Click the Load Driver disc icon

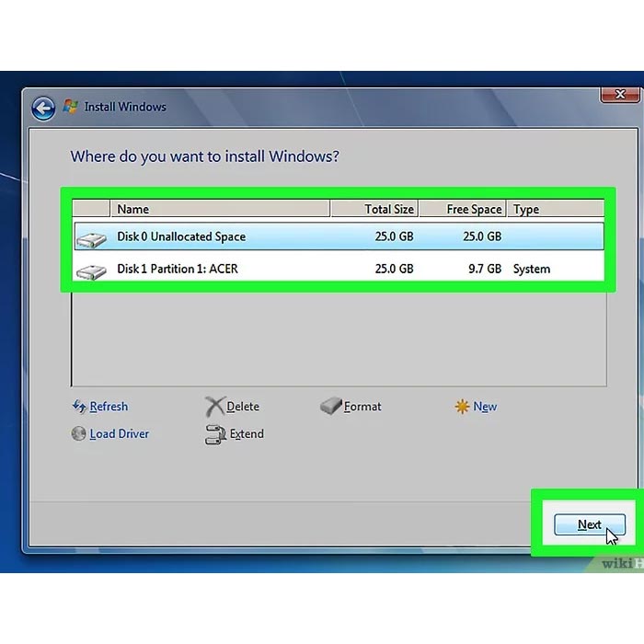click(78, 433)
